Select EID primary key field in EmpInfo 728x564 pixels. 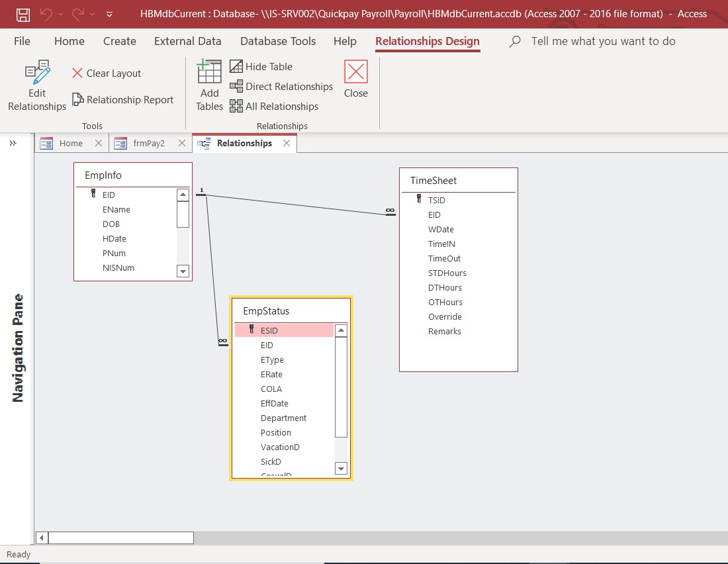(109, 195)
